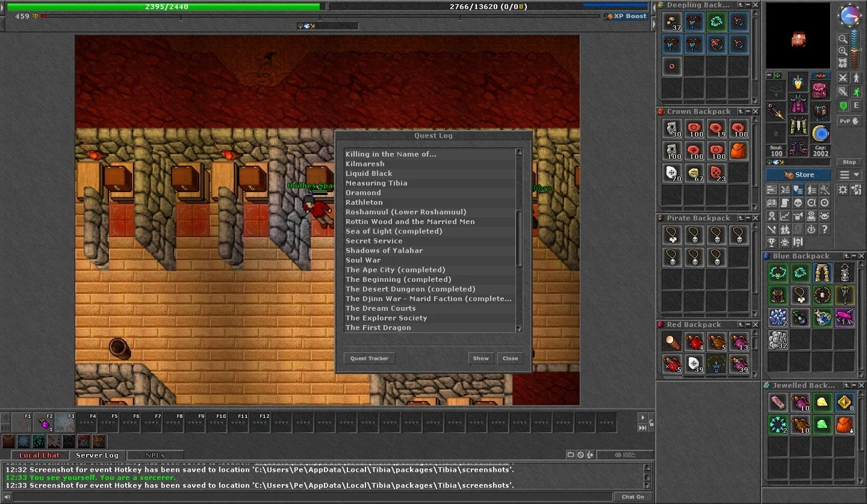Click the skull icon in the widget grid
The image size is (867, 504).
tap(798, 203)
